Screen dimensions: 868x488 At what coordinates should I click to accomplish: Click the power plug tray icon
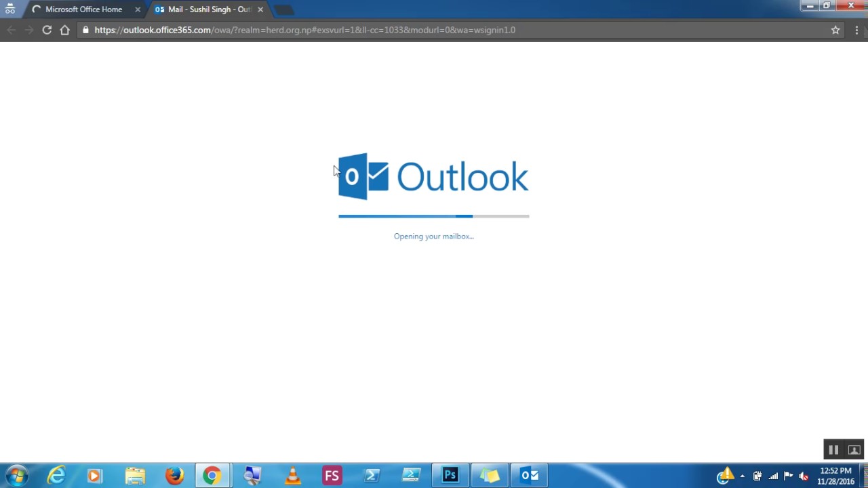pos(757,476)
